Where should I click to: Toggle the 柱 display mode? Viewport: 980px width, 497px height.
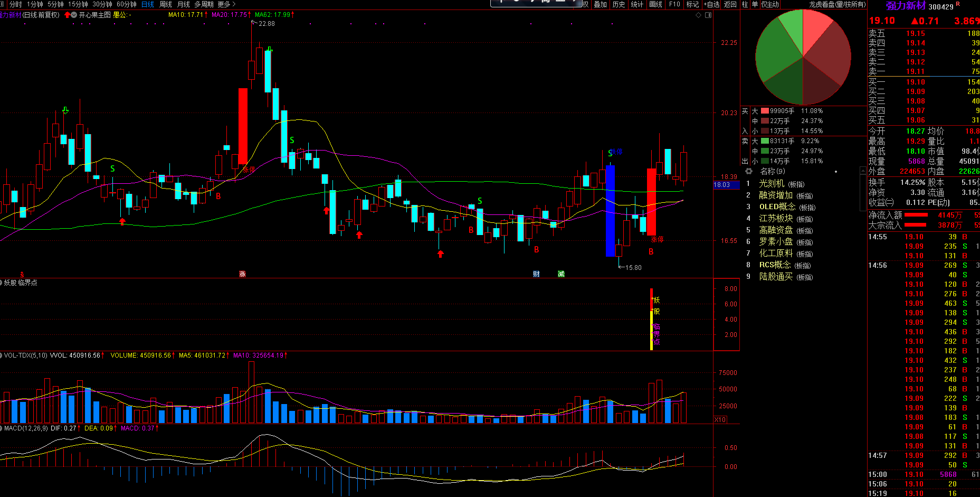click(x=745, y=4)
